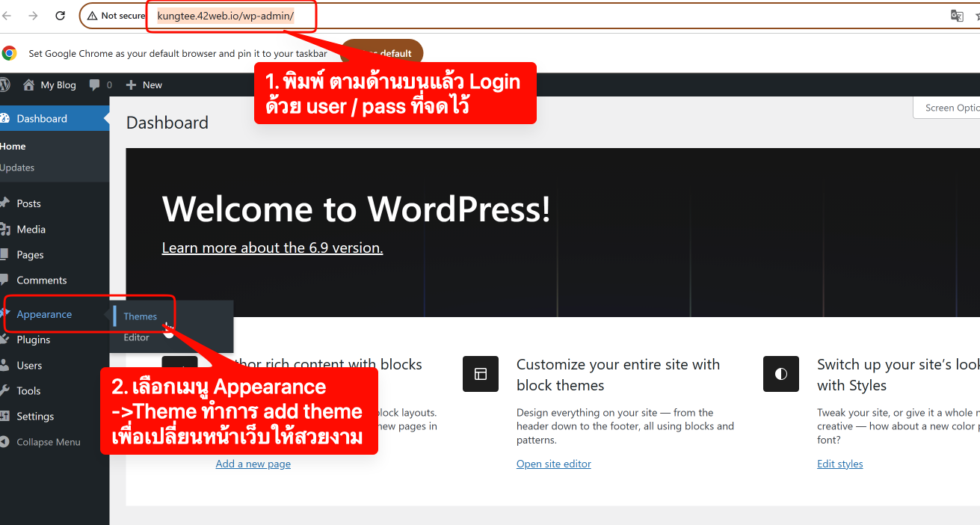
Task: Select Themes from Appearance submenu
Action: pos(140,316)
